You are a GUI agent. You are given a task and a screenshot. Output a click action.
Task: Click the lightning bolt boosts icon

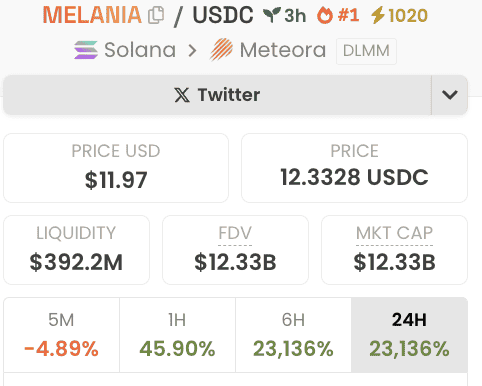(x=378, y=15)
